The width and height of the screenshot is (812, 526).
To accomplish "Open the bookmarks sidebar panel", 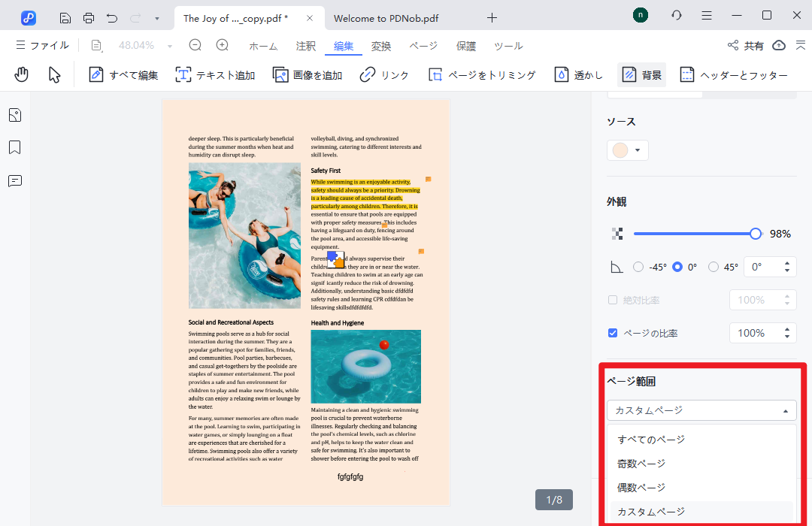I will [15, 147].
